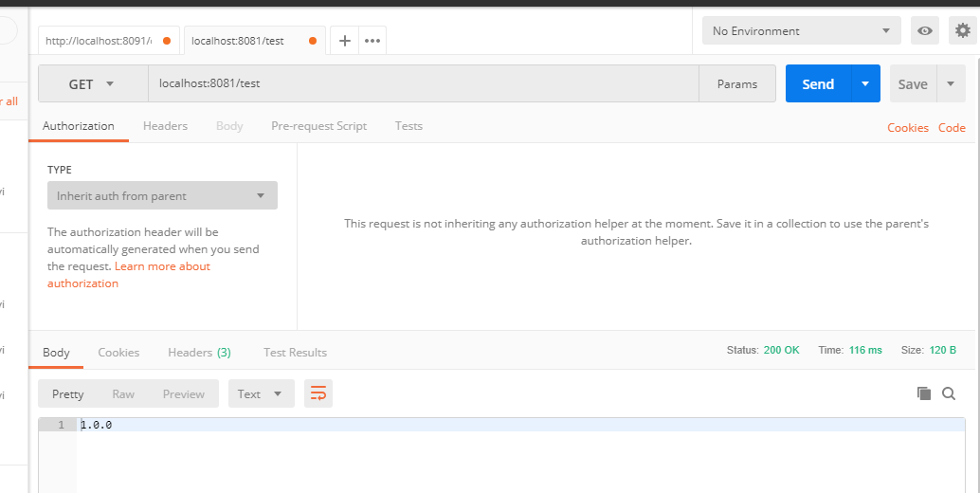Viewport: 980px width, 493px height.
Task: Copy response body to clipboard
Action: [924, 393]
